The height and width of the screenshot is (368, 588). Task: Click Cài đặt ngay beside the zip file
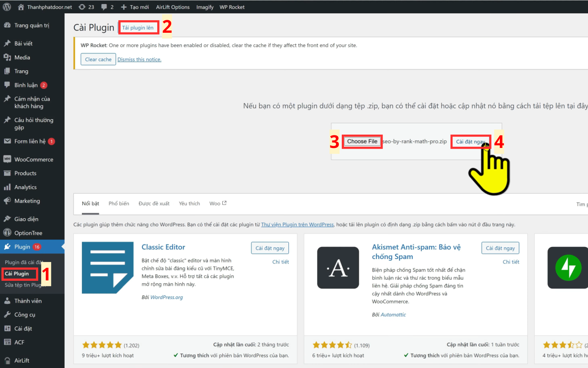click(471, 142)
